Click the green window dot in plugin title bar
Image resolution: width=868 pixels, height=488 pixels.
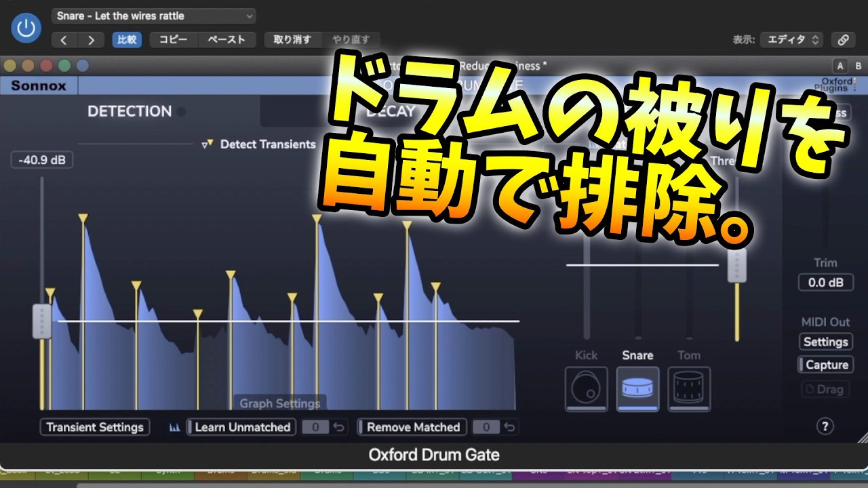pyautogui.click(x=64, y=66)
